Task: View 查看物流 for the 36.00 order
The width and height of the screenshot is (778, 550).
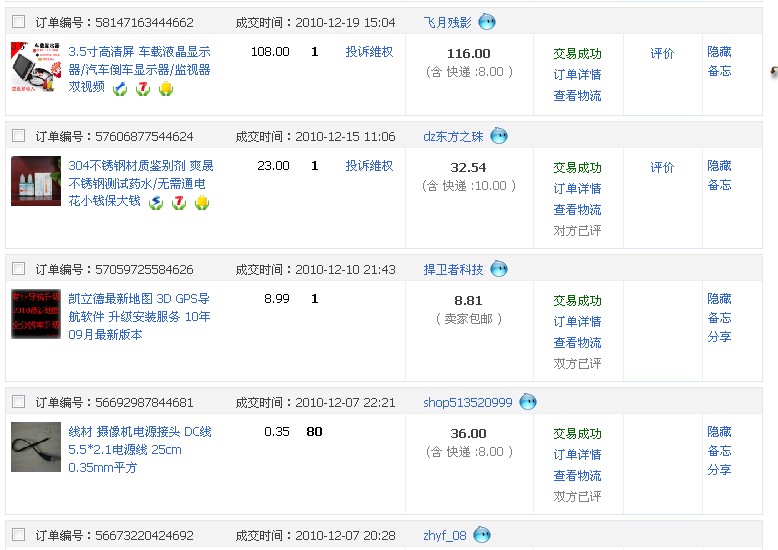Action: click(x=577, y=476)
